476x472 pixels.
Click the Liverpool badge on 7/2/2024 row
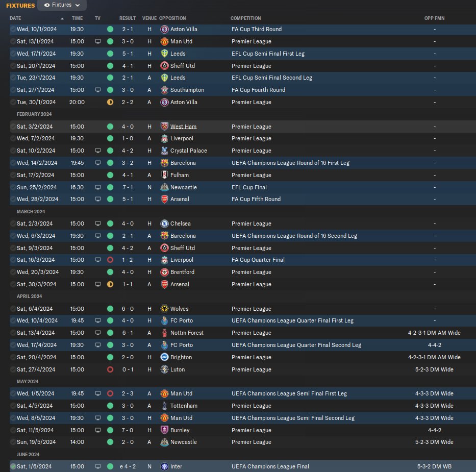point(164,138)
